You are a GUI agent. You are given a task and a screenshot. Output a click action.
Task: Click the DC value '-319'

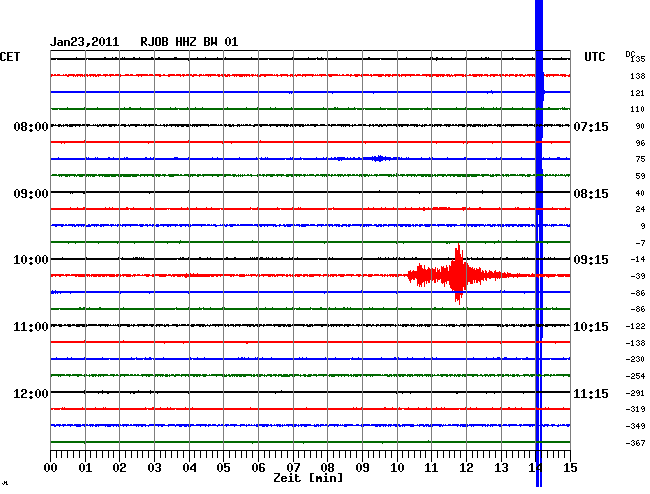[635, 409]
